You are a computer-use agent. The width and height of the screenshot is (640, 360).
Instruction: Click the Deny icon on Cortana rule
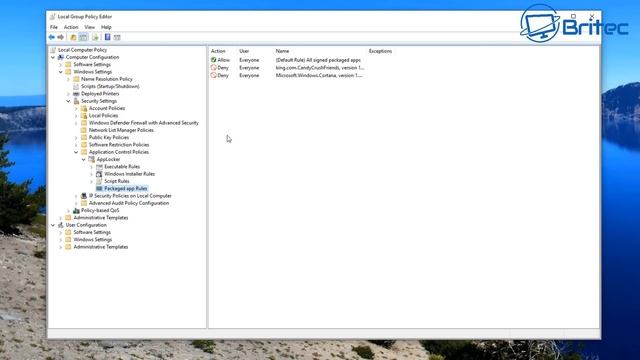[x=213, y=76]
